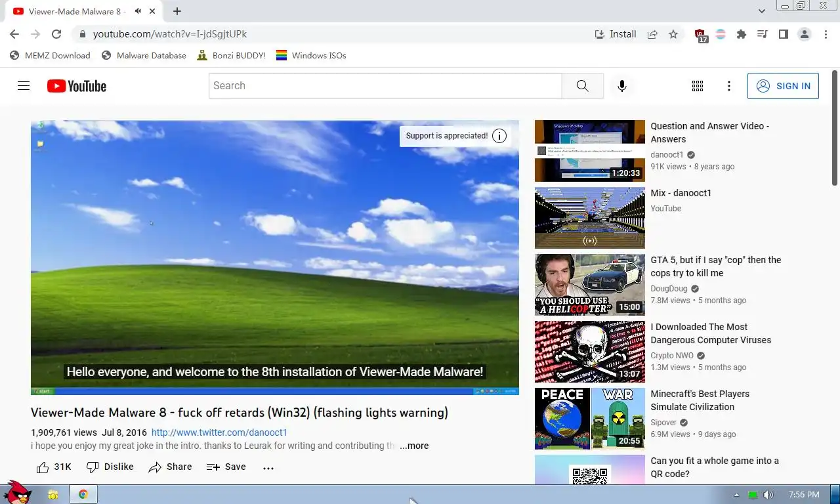Open the MEMZ Download bookmark
840x504 pixels.
click(x=50, y=55)
